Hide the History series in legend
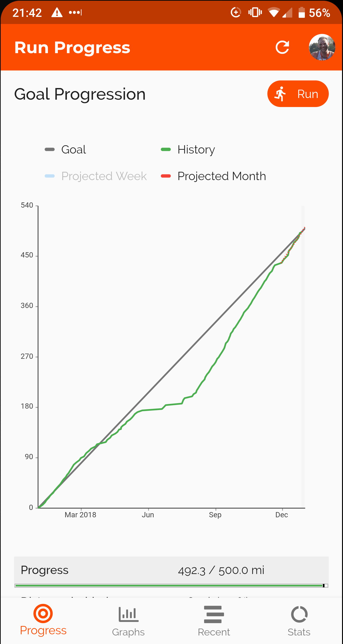The width and height of the screenshot is (343, 644). coord(188,149)
